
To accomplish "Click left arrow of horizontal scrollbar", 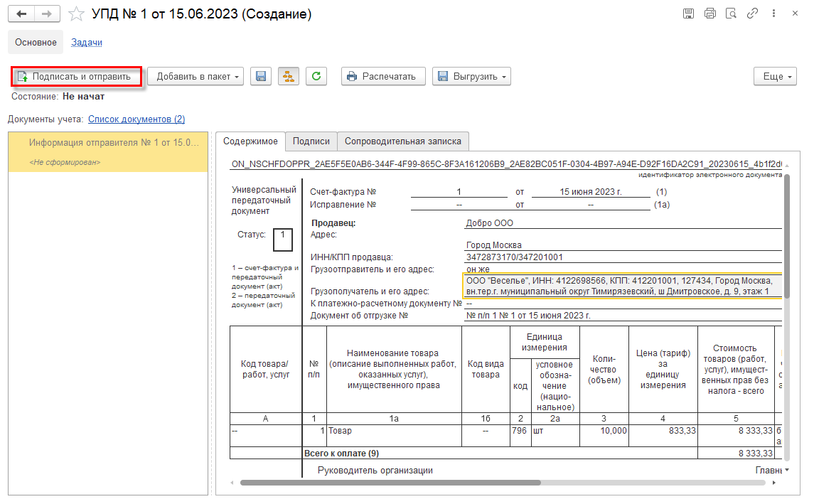I will pos(232,483).
